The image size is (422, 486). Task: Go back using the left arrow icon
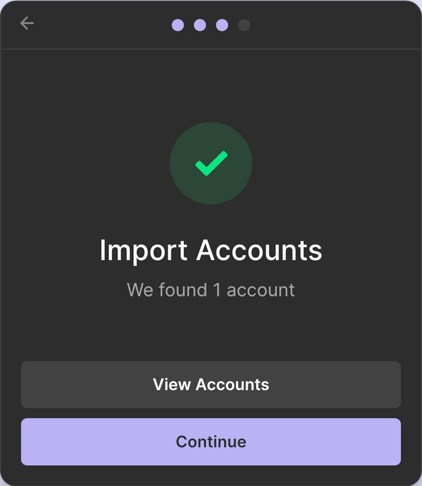click(27, 23)
